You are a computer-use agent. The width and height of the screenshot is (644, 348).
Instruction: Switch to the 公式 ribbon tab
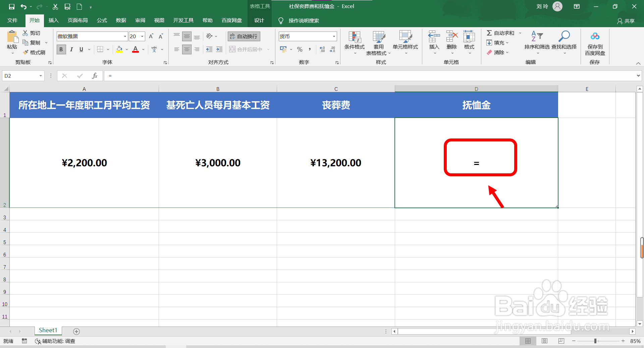(x=102, y=20)
